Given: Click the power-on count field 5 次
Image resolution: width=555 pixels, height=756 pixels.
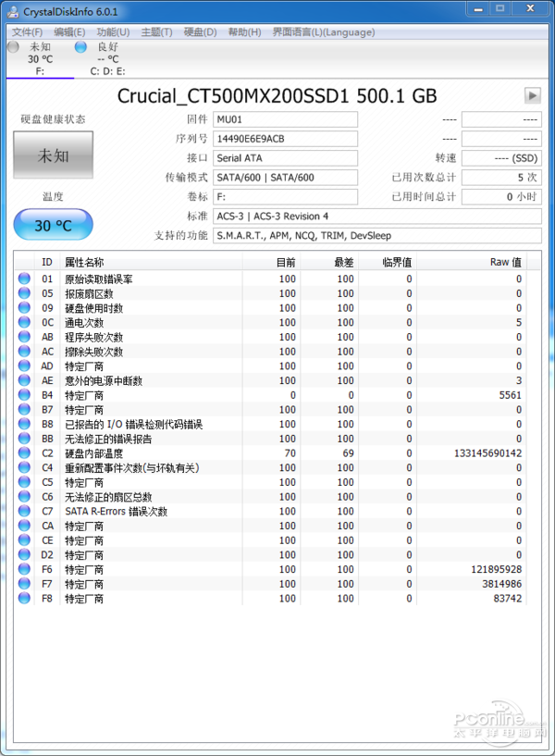Looking at the screenshot, I should 501,178.
